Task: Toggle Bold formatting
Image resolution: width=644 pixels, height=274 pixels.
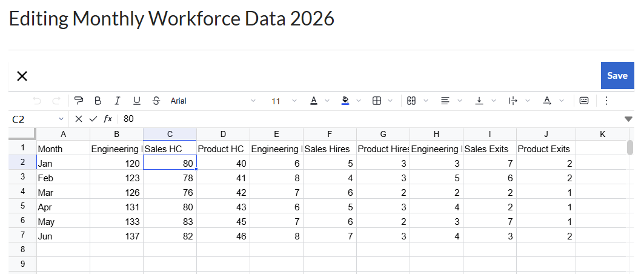Action: 98,101
